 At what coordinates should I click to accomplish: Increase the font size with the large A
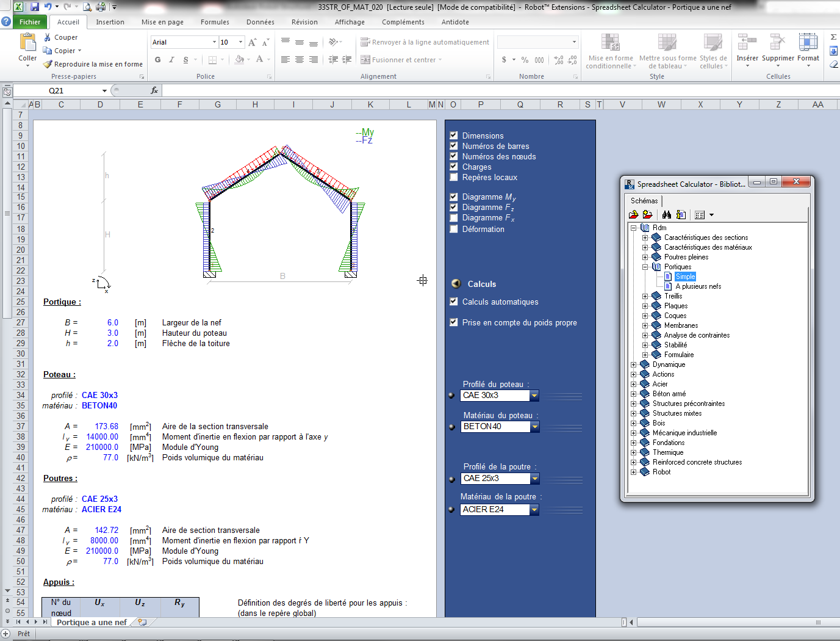253,42
